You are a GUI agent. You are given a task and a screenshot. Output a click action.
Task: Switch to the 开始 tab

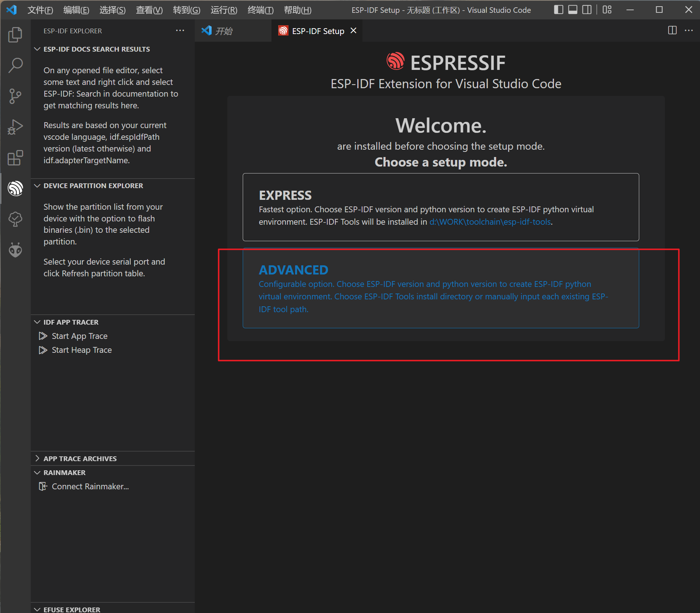click(233, 31)
